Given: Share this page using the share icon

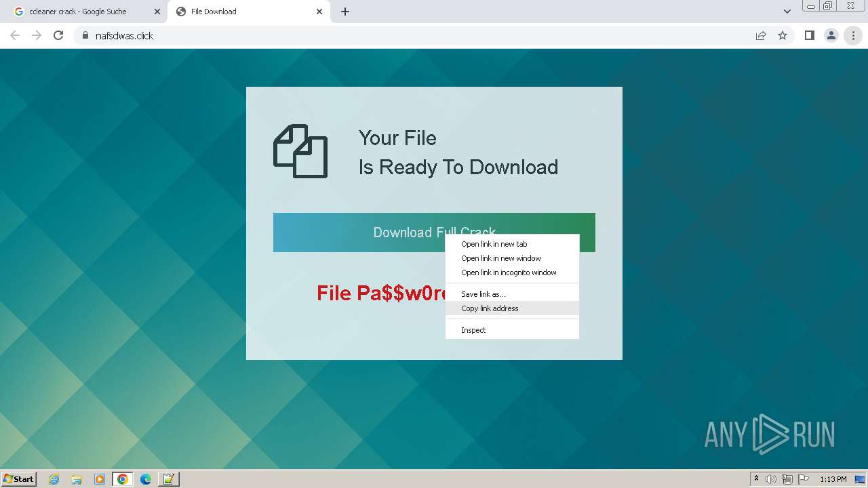Looking at the screenshot, I should click(761, 36).
